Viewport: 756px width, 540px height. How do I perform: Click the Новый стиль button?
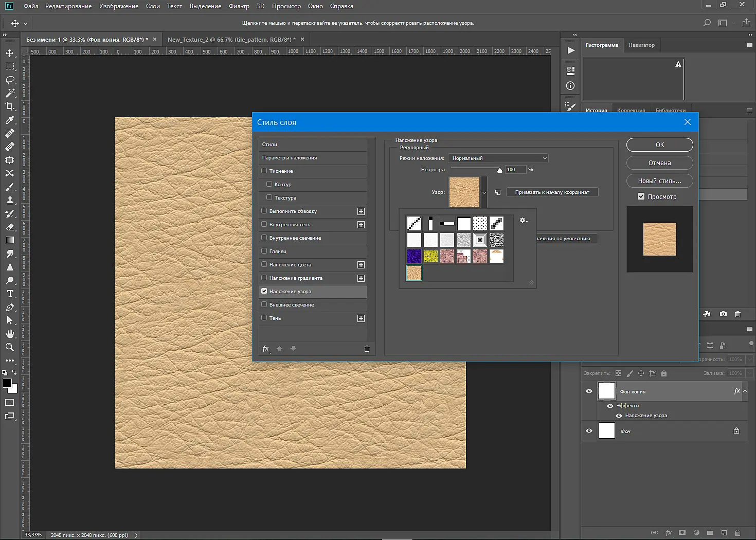pos(660,181)
